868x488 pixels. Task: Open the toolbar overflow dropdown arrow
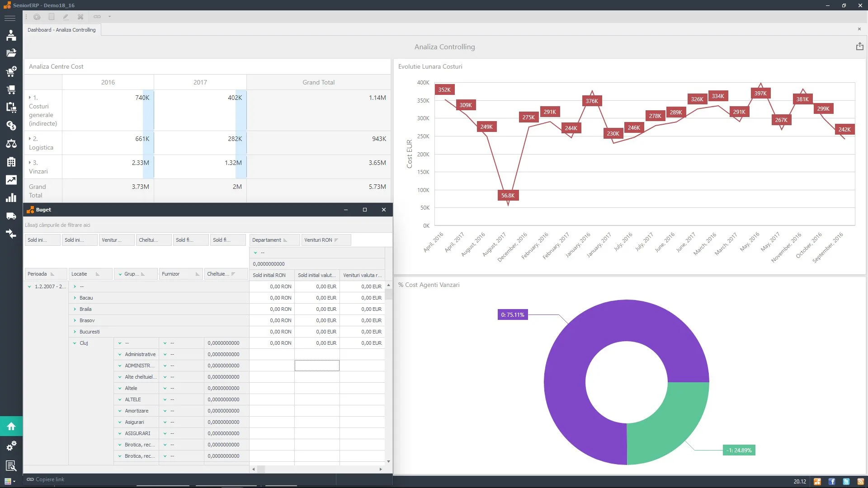(x=109, y=17)
